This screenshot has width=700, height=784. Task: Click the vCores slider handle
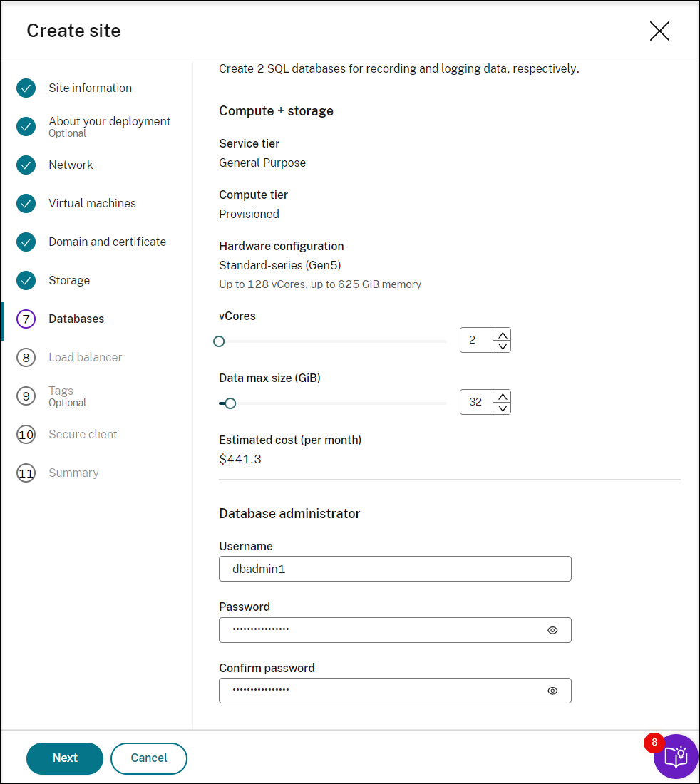[219, 341]
